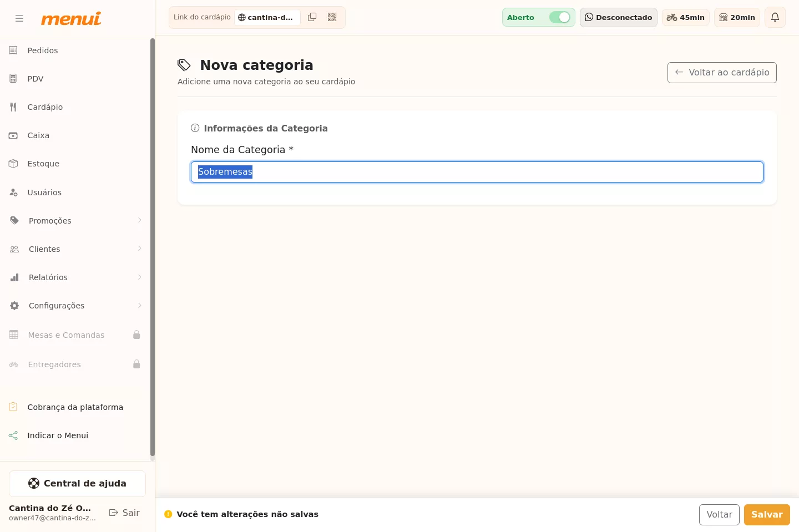The image size is (799, 532).
Task: Click the Nova categoria tag icon
Action: tap(184, 65)
